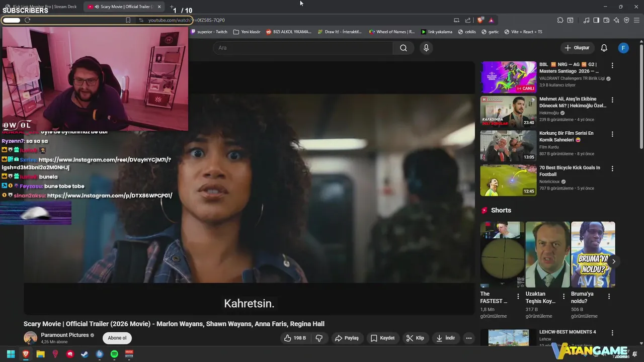Subscribe with the Abone ol button
The height and width of the screenshot is (362, 644).
click(117, 338)
